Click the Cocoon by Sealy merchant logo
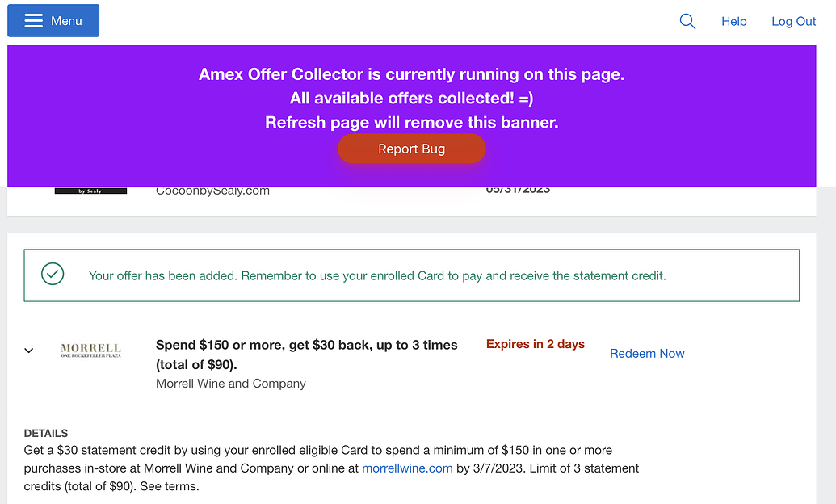The width and height of the screenshot is (836, 504). tap(90, 191)
